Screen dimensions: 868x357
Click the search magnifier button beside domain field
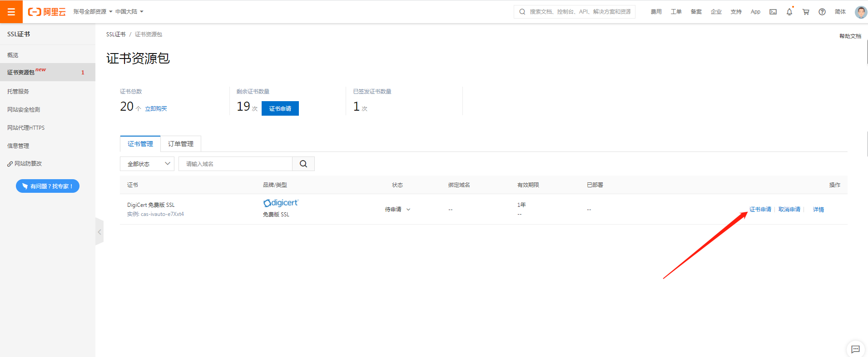pyautogui.click(x=303, y=164)
